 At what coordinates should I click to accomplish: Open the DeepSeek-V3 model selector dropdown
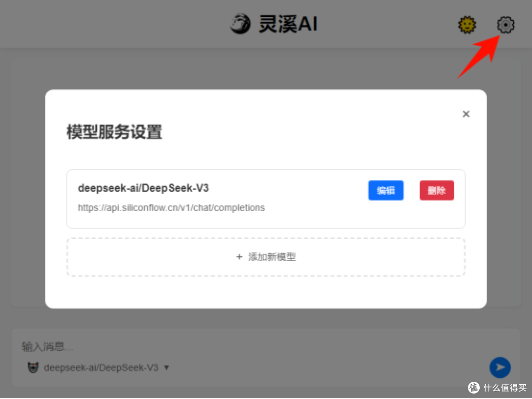point(106,368)
